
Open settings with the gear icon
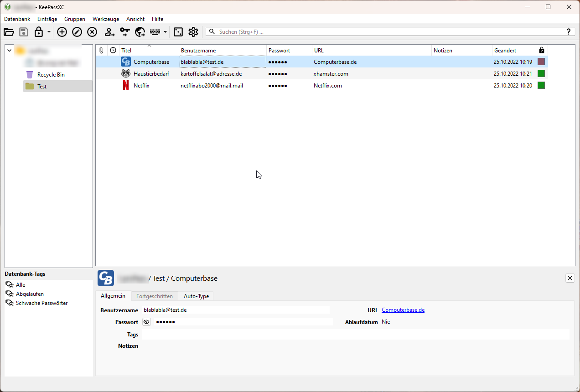(193, 32)
